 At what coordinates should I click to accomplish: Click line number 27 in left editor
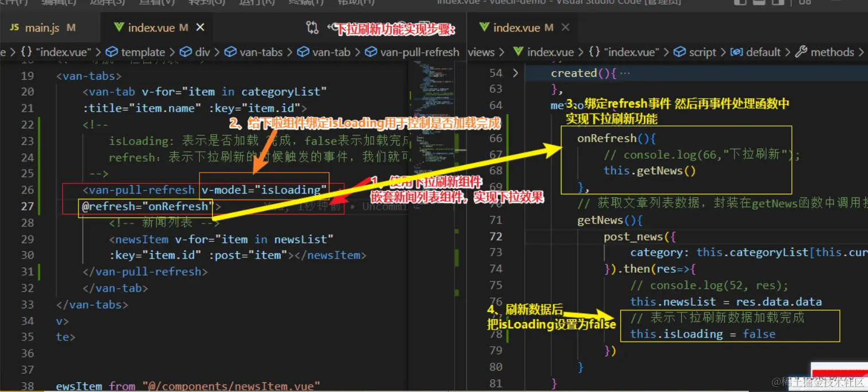[28, 206]
